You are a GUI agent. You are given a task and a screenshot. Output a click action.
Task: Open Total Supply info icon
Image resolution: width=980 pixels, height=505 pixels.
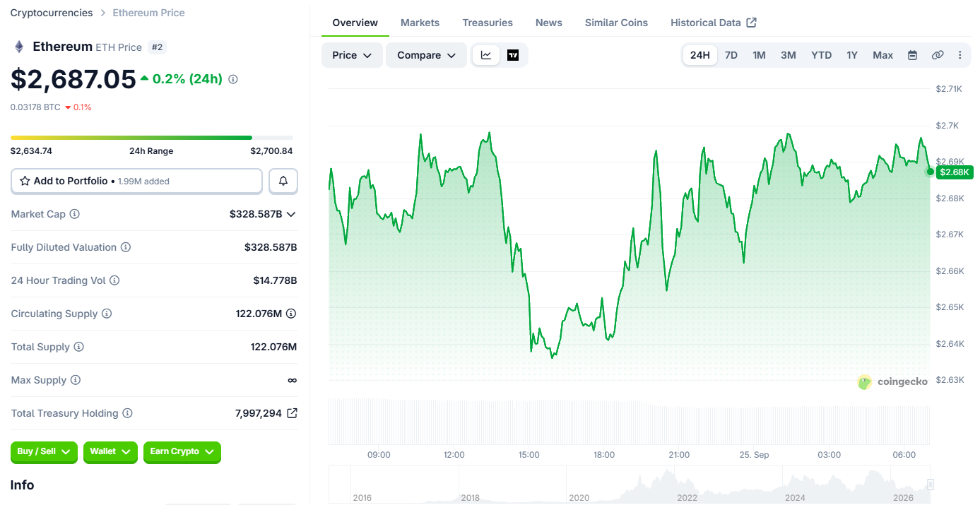[x=79, y=347]
